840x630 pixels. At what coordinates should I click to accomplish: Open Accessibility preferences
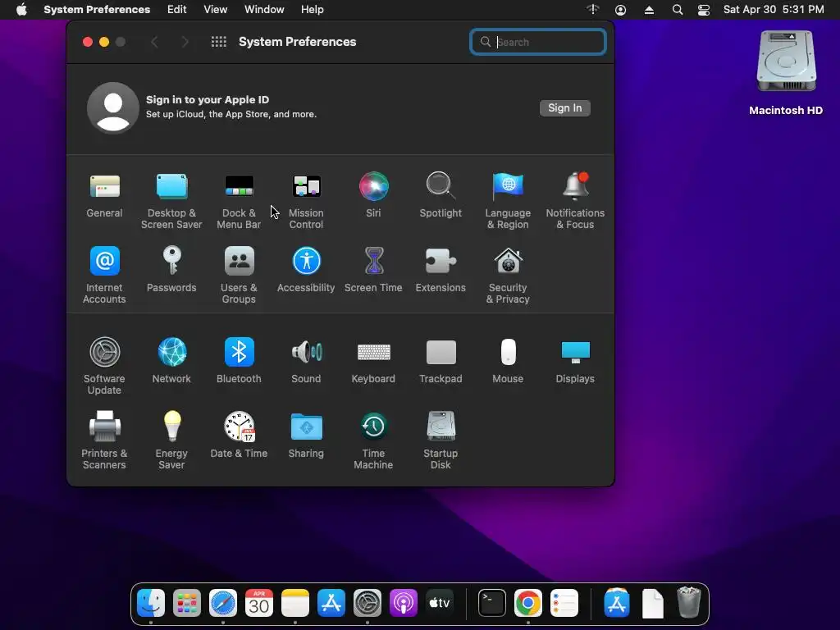point(306,270)
